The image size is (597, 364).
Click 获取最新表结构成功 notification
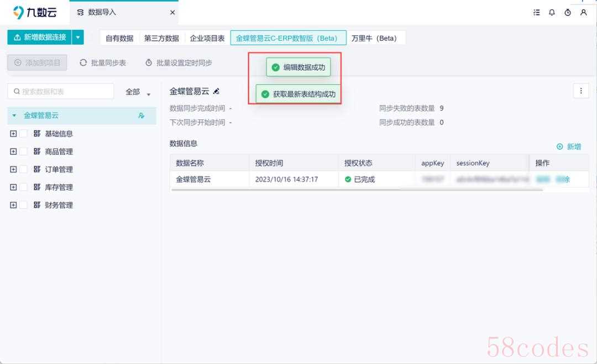298,94
